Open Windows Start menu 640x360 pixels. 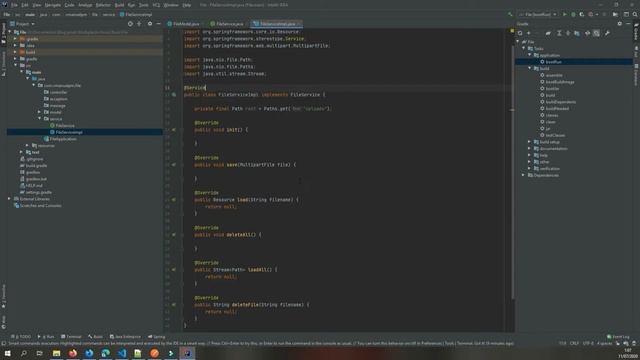7,353
